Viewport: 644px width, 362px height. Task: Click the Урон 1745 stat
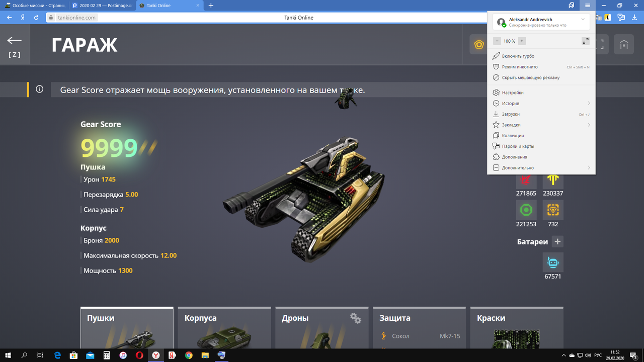point(100,179)
